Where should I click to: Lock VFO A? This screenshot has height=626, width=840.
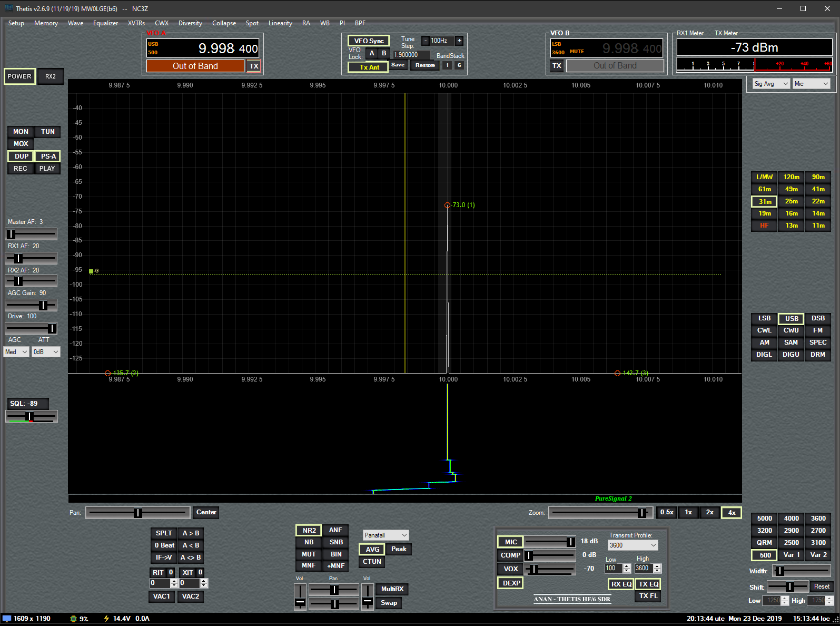[372, 53]
